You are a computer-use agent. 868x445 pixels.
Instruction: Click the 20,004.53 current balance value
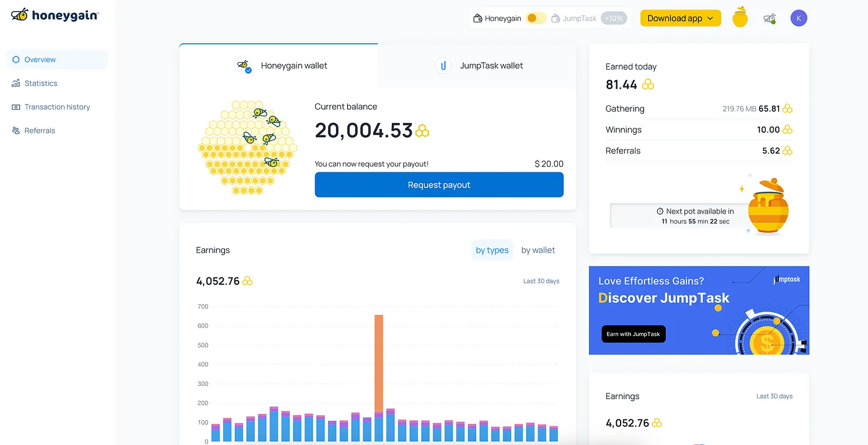point(363,130)
